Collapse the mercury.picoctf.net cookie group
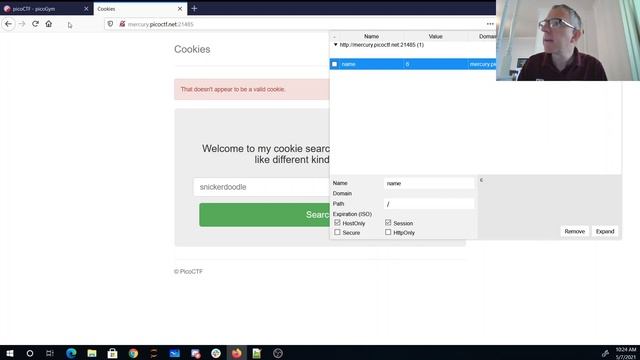 [336, 44]
